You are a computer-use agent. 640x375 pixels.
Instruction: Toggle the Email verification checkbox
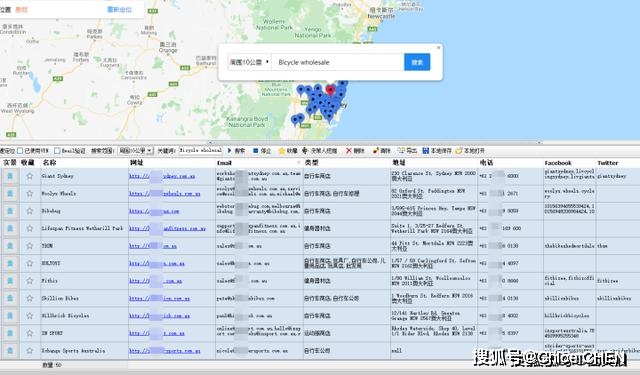[57, 151]
